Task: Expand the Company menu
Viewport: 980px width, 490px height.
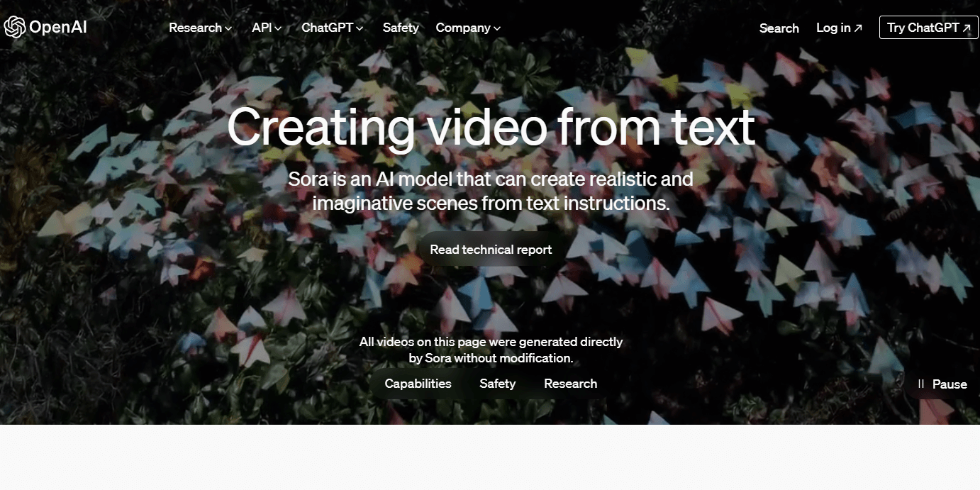Action: click(468, 28)
